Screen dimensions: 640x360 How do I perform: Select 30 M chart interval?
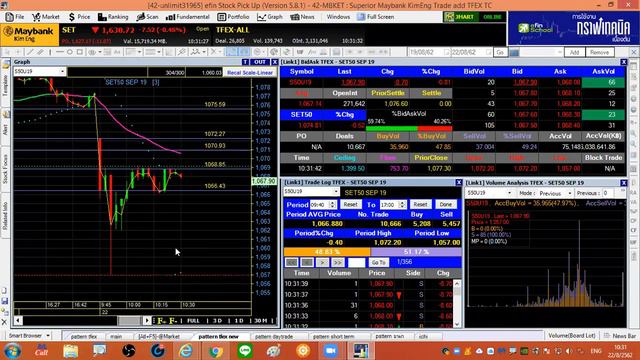[260, 321]
